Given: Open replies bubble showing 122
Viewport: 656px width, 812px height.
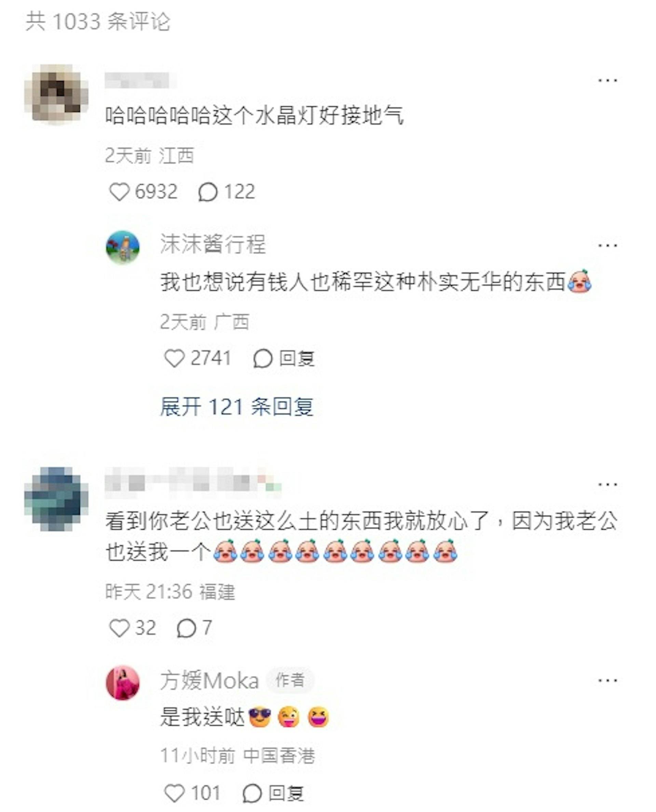Looking at the screenshot, I should 207,192.
